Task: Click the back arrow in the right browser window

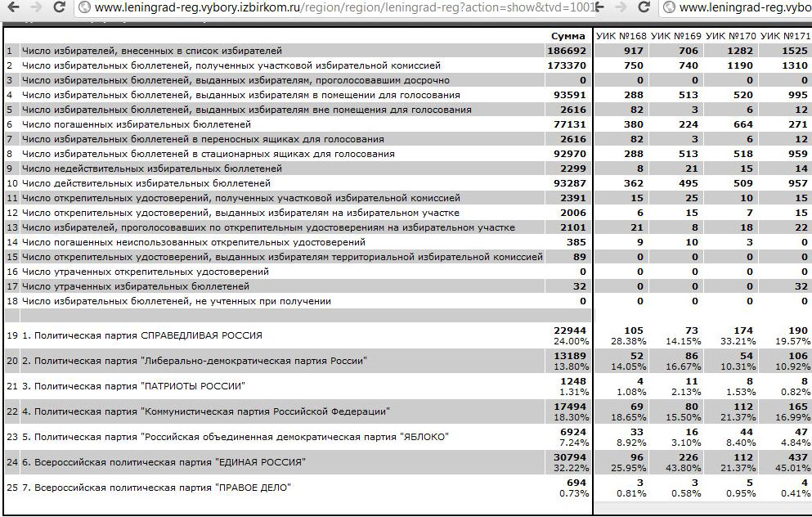Action: [x=602, y=7]
